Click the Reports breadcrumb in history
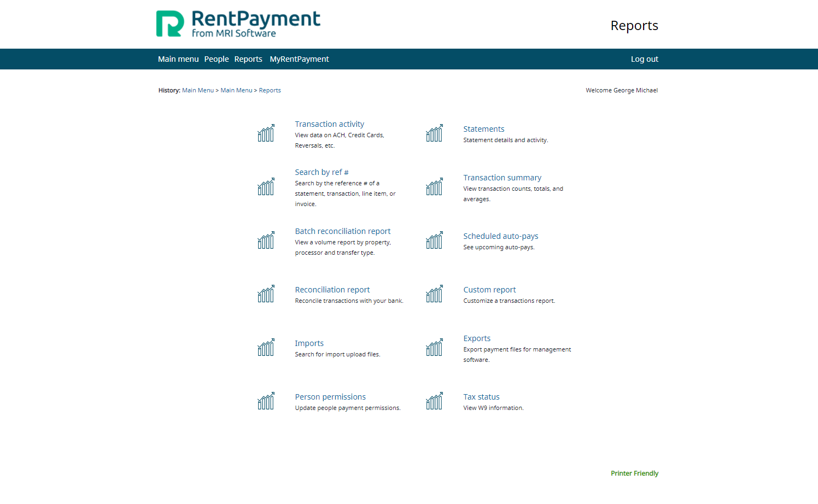818x504 pixels. tap(270, 90)
